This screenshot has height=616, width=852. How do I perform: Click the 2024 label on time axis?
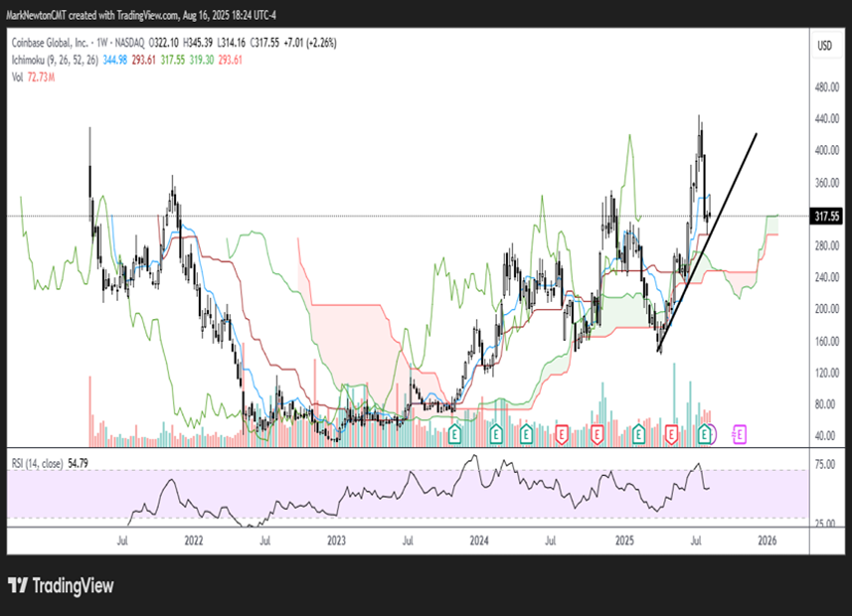click(479, 540)
